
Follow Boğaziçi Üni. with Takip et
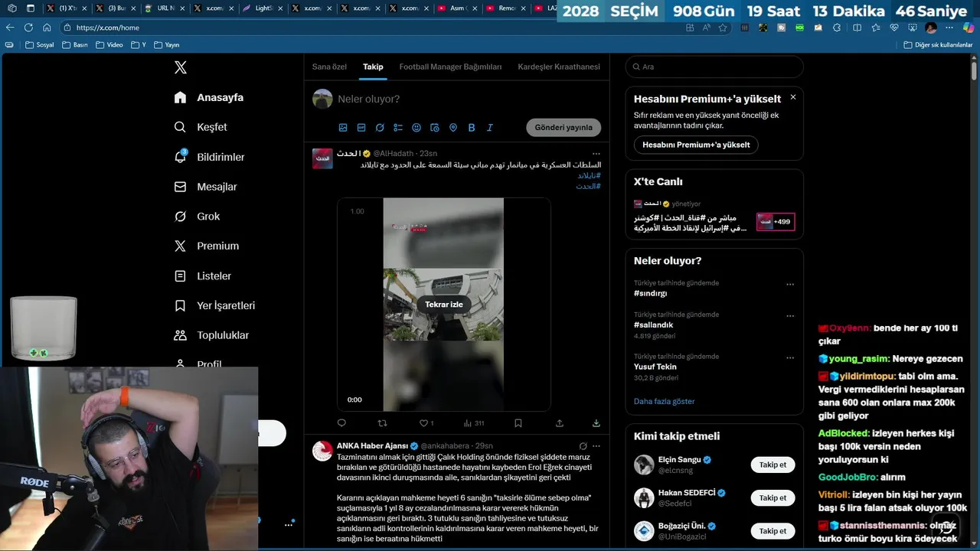coord(773,531)
